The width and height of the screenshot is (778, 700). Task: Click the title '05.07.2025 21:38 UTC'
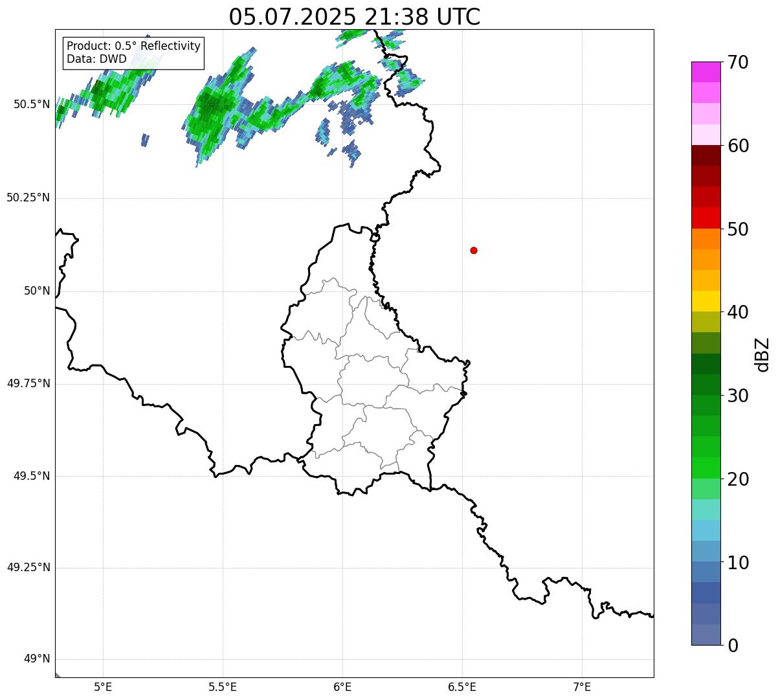coord(355,17)
